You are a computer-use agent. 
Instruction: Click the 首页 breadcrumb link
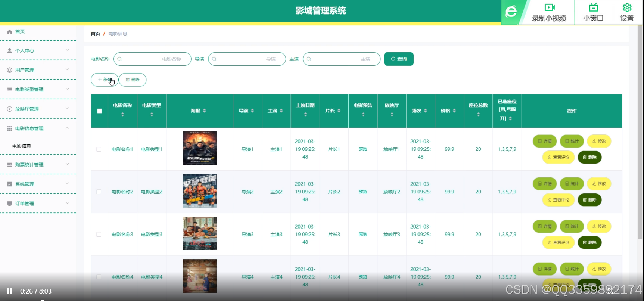click(x=96, y=34)
